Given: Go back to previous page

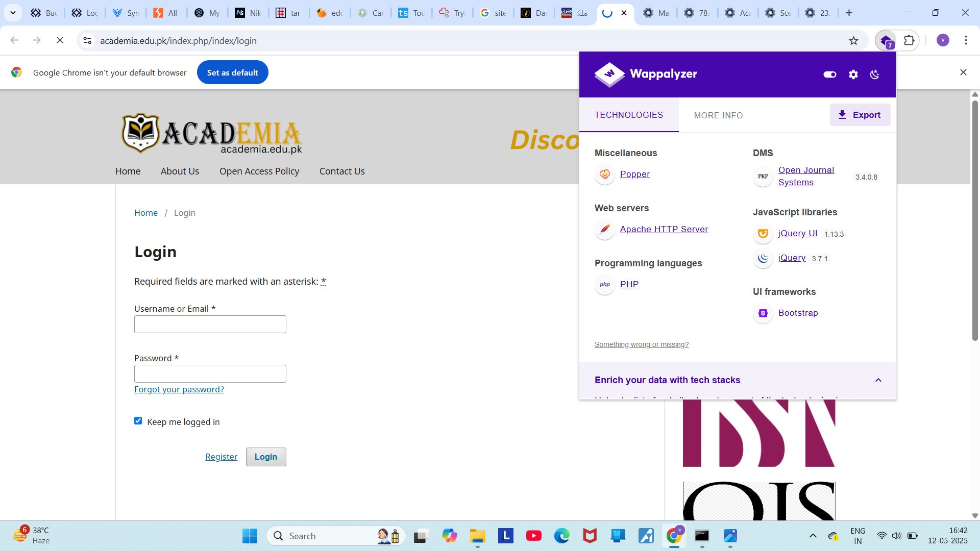Looking at the screenshot, I should tap(14, 40).
